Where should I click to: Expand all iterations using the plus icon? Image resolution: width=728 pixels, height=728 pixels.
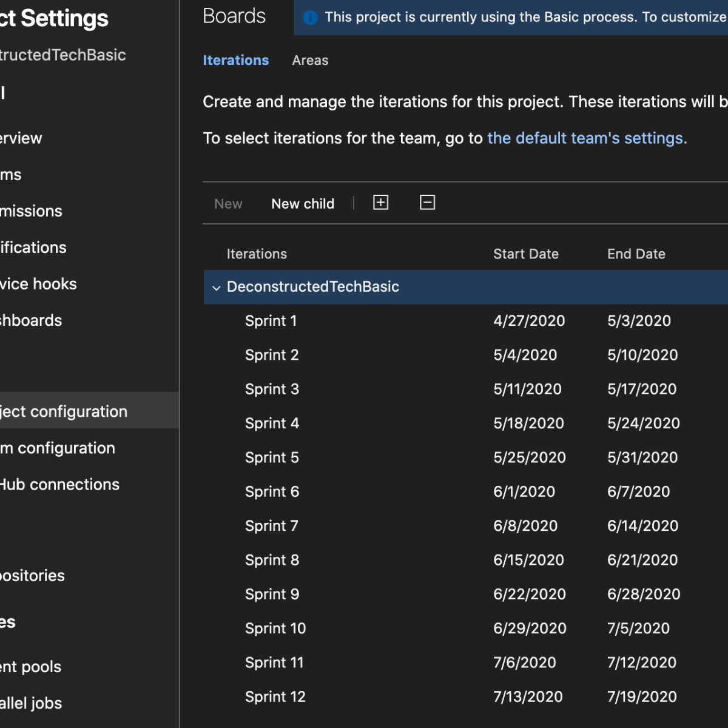(380, 203)
